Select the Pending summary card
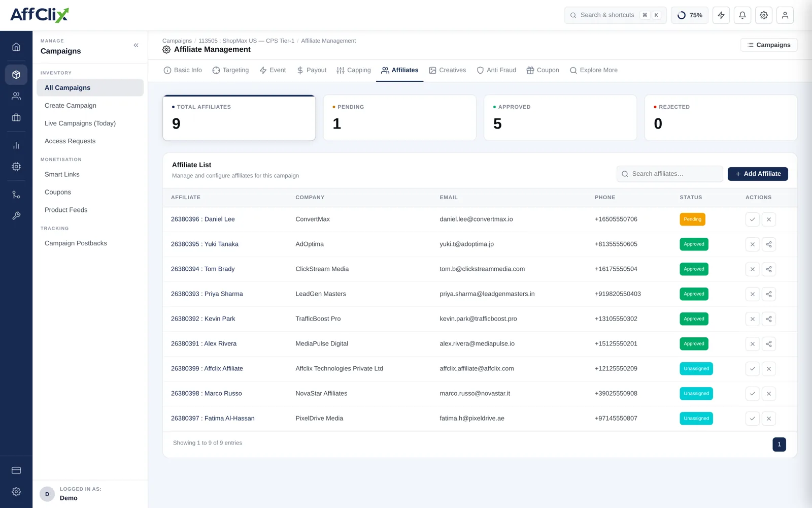This screenshot has width=812, height=508. tap(400, 118)
